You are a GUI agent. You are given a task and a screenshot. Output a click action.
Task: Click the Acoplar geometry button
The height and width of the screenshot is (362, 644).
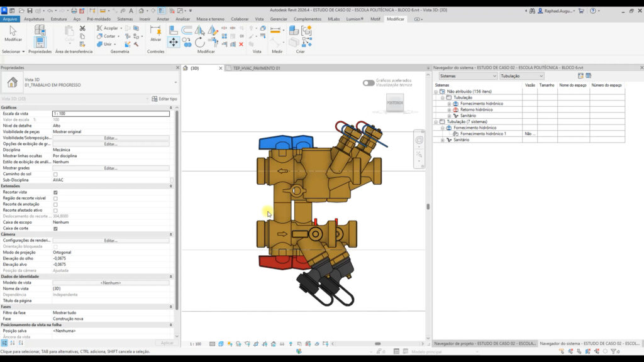click(x=109, y=28)
